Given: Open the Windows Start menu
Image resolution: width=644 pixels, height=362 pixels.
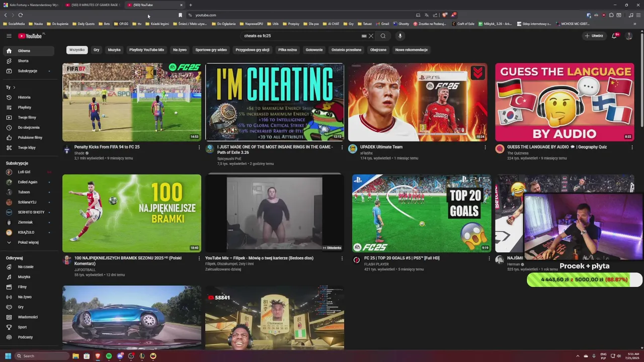Looking at the screenshot, I should click(x=8, y=356).
